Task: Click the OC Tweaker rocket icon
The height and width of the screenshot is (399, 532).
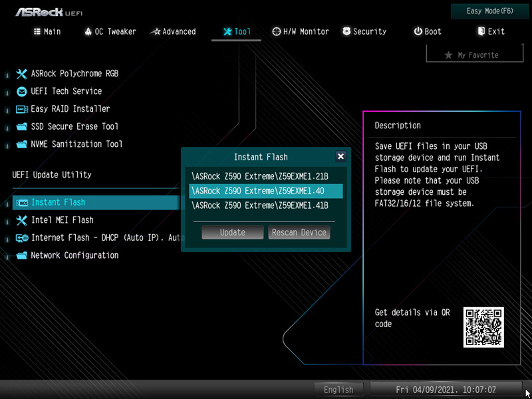Action: click(x=88, y=31)
